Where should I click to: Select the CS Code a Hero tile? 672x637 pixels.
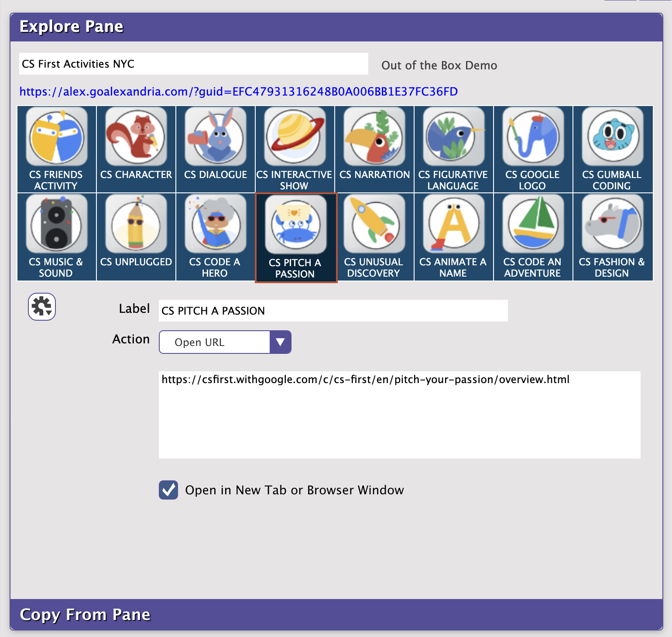pyautogui.click(x=216, y=237)
